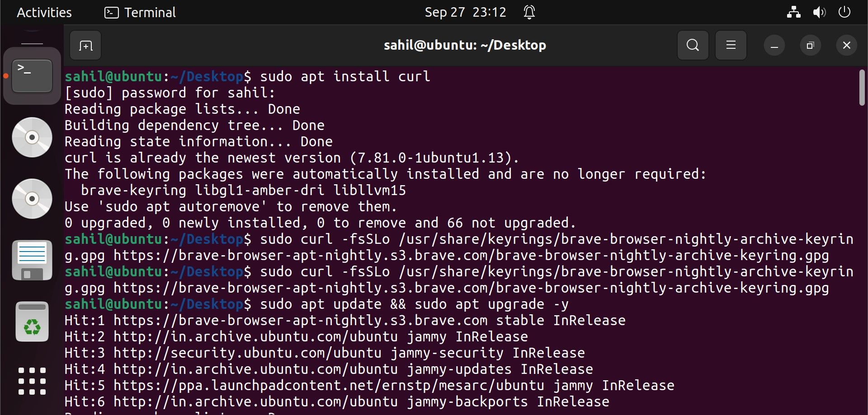Open the floppy disk media icon in dock

pyautogui.click(x=32, y=260)
